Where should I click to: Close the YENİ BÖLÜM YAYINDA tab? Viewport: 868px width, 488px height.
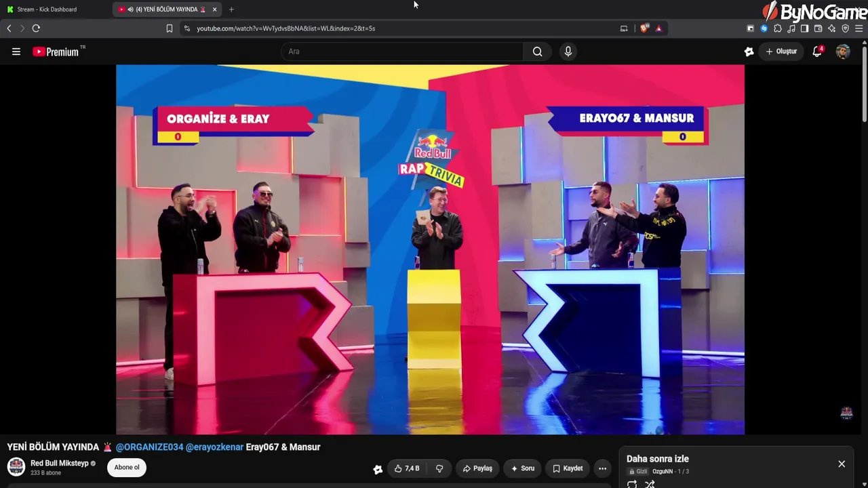coord(214,9)
